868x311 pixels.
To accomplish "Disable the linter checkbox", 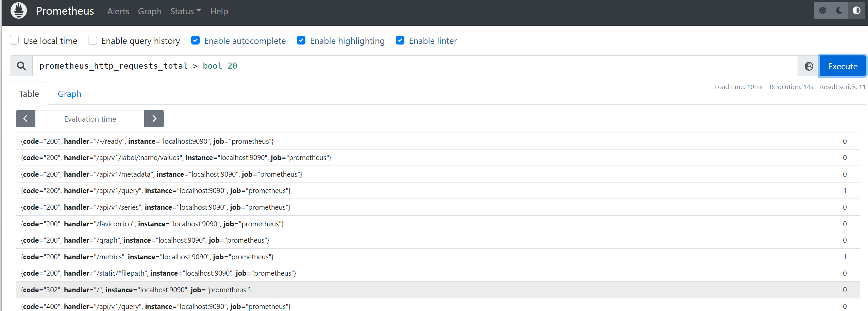I will (400, 40).
